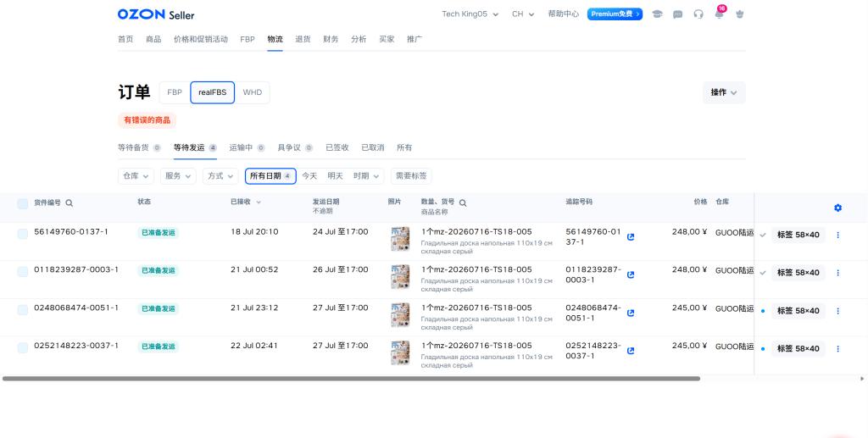The height and width of the screenshot is (438, 868).
Task: Open tracking link for 56149760-0137-1
Action: click(x=631, y=236)
